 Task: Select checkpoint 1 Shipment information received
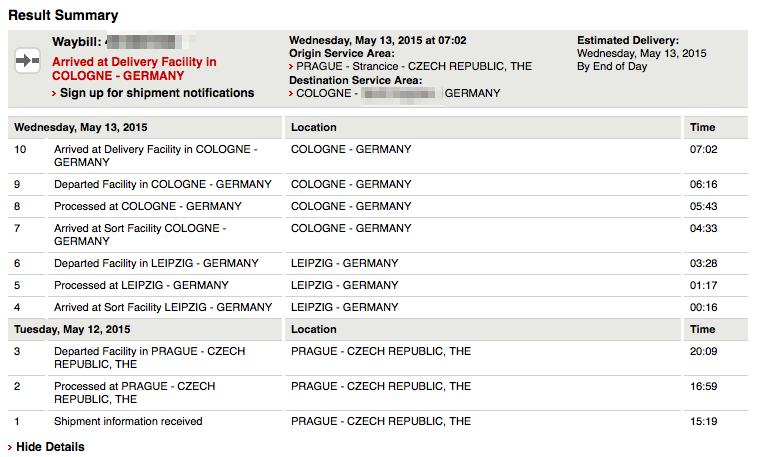pos(378,421)
